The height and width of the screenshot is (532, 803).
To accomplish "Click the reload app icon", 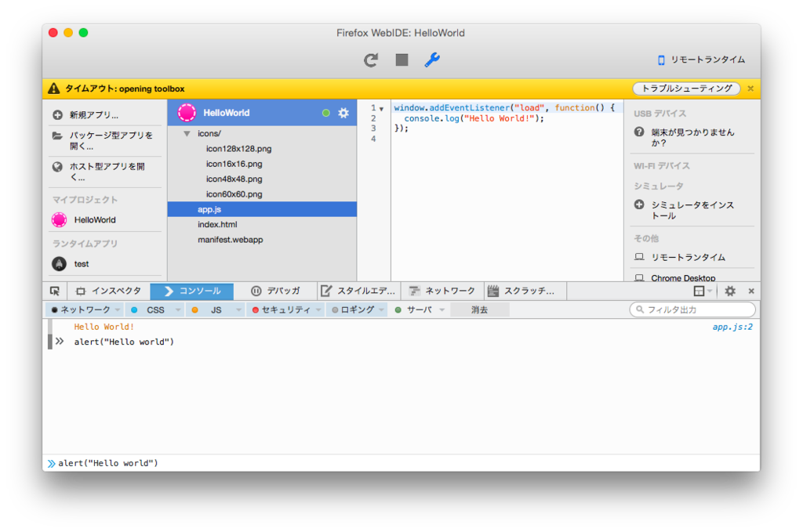I will (x=371, y=60).
